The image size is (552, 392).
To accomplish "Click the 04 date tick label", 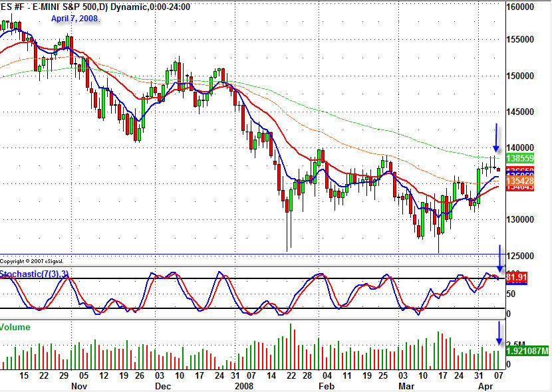I will point(327,375).
